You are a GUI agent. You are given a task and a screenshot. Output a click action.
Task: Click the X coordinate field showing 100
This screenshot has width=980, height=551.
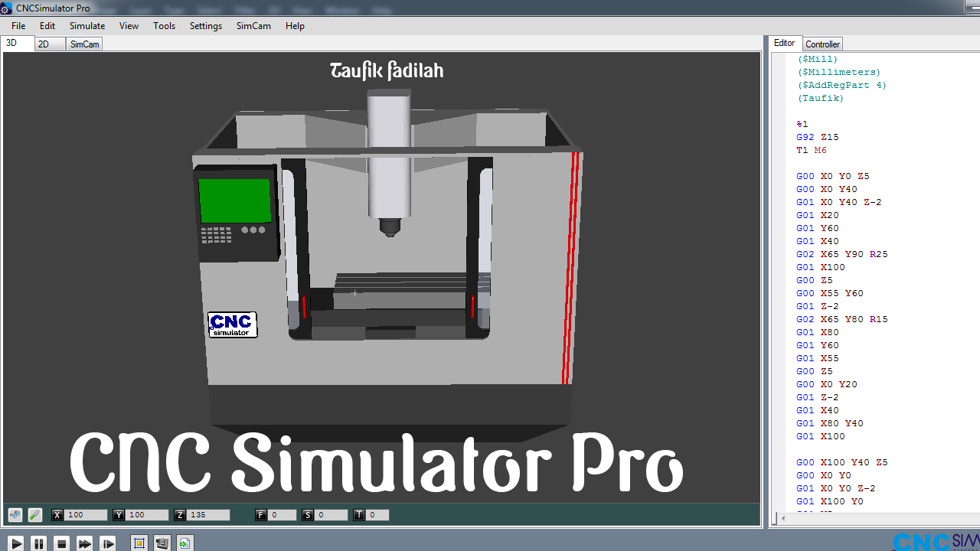[87, 515]
